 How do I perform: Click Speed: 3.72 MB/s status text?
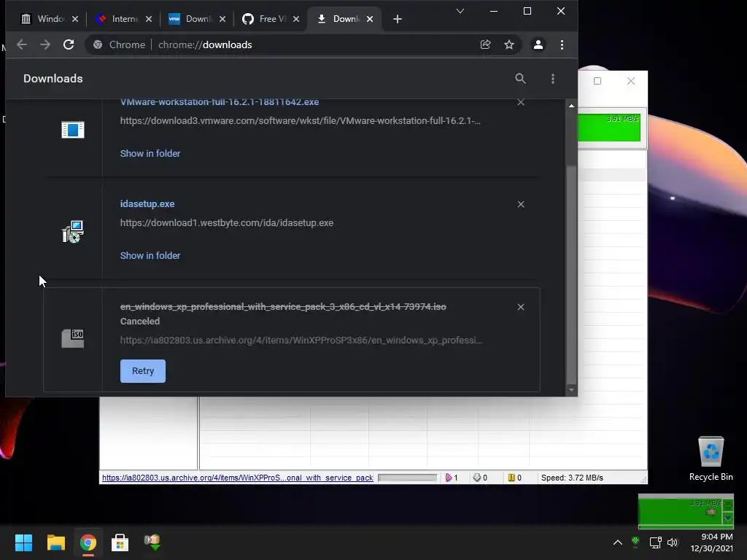[572, 478]
